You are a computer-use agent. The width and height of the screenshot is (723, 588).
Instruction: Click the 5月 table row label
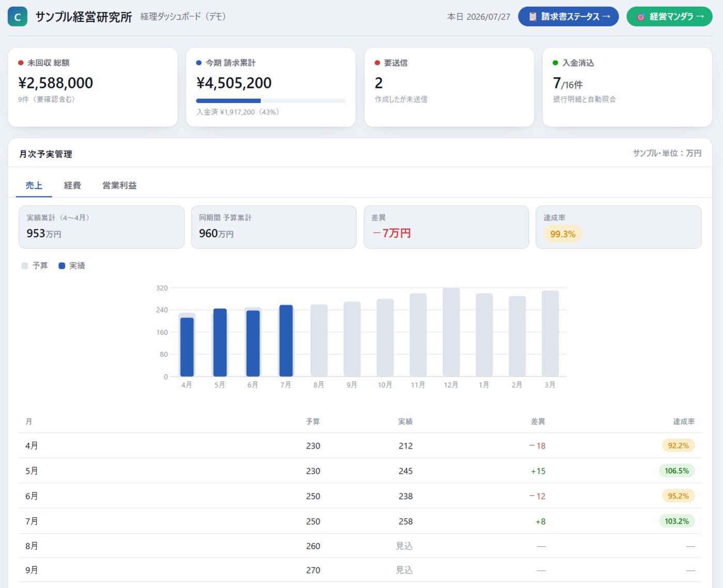point(32,471)
